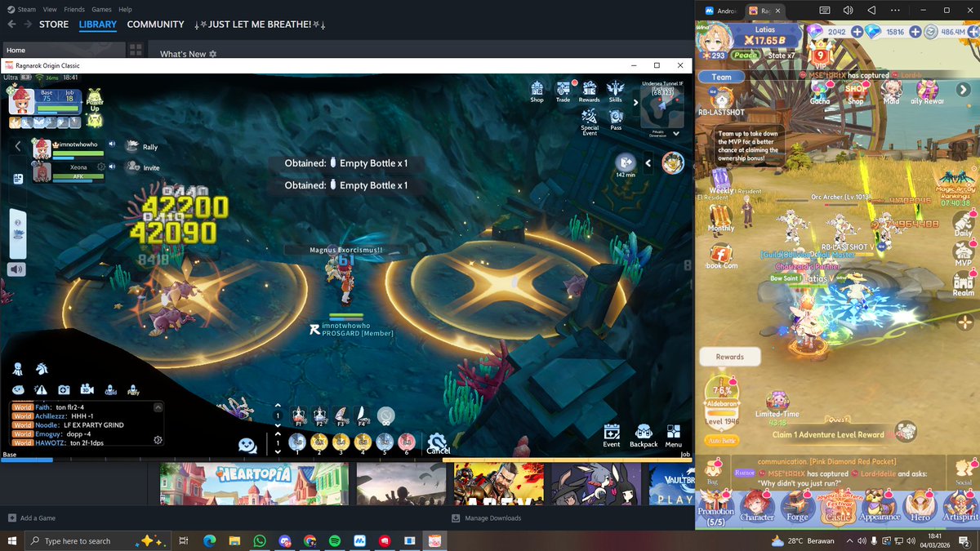Open the Gacha icon in the emulator game
This screenshot has height=551, width=980.
point(820,91)
